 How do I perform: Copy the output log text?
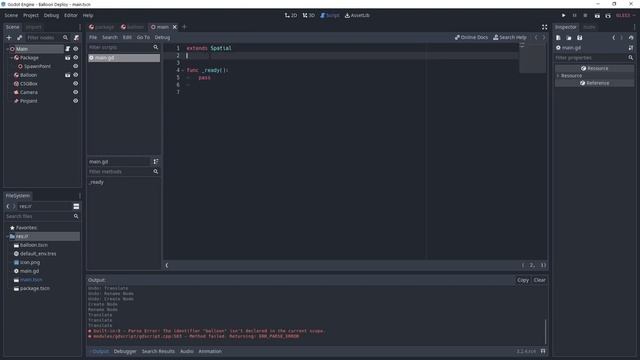pyautogui.click(x=523, y=280)
